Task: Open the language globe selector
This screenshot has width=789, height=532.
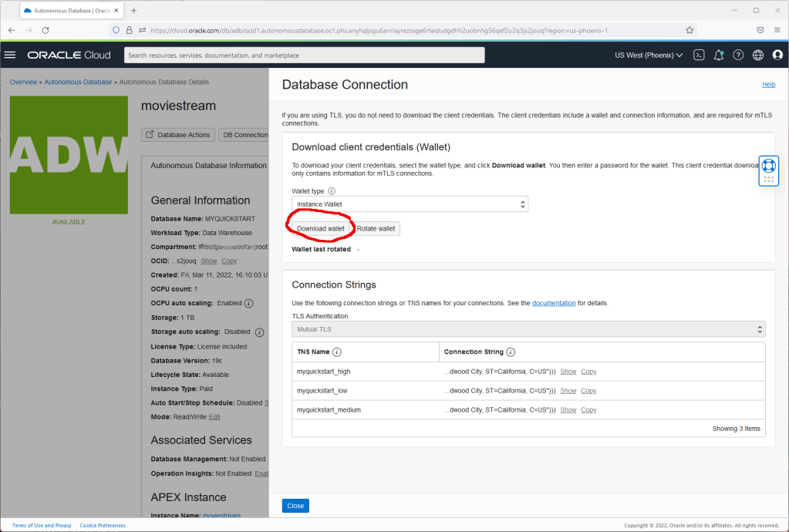Action: pos(757,55)
